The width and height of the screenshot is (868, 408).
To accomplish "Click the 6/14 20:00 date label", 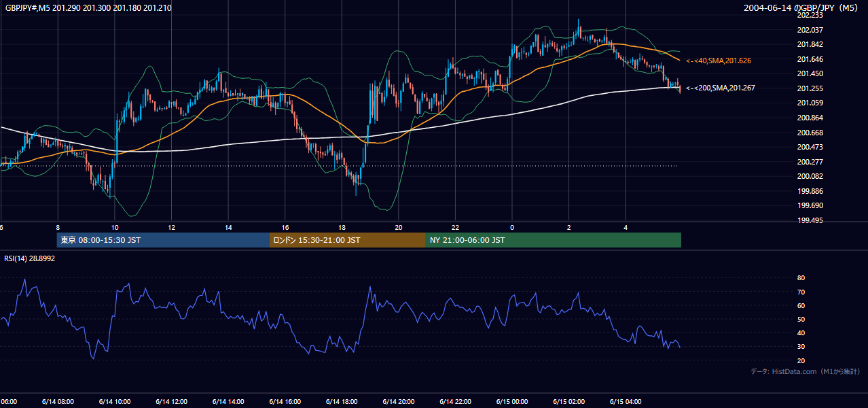I will pyautogui.click(x=399, y=402).
